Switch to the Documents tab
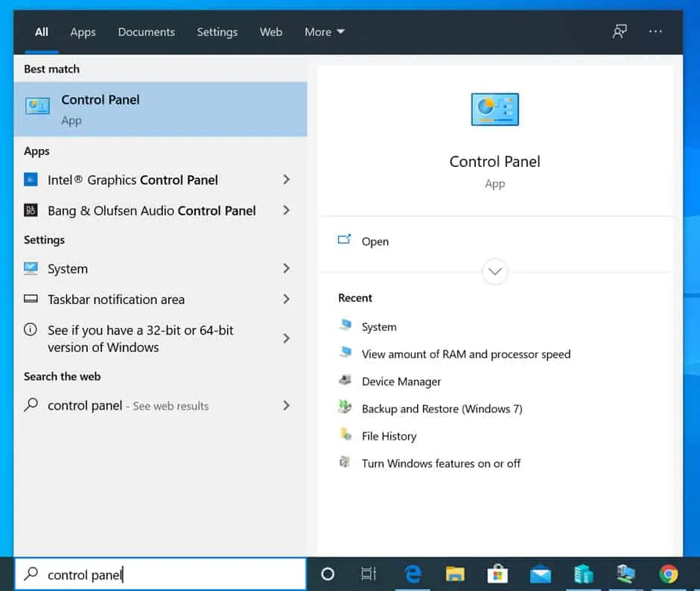 pyautogui.click(x=146, y=32)
